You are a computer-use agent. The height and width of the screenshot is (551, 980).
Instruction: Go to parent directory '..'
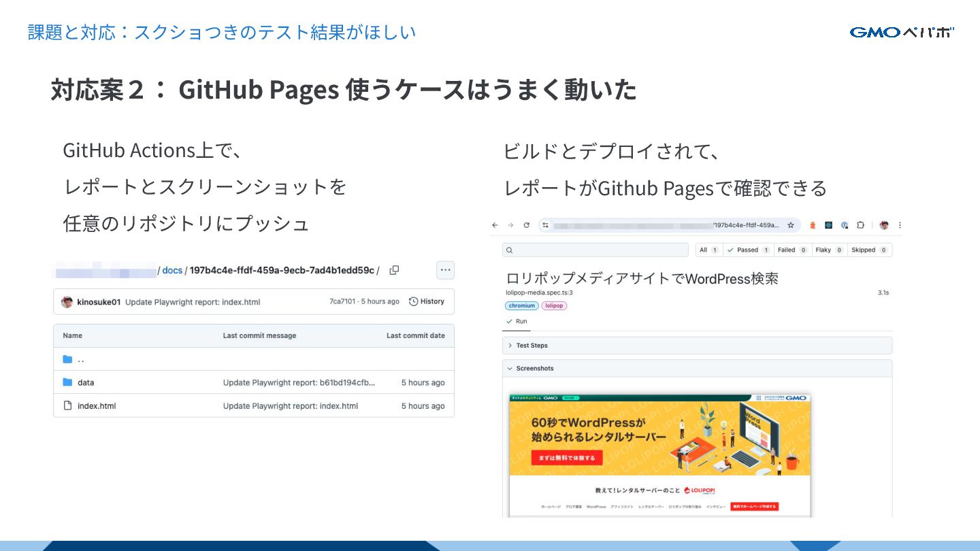pyautogui.click(x=81, y=359)
